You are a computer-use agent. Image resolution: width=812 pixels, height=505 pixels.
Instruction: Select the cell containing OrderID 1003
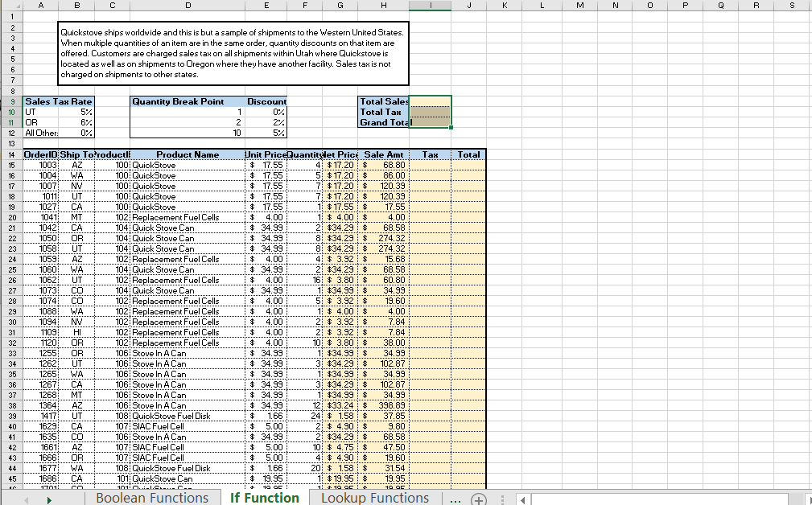pyautogui.click(x=40, y=165)
